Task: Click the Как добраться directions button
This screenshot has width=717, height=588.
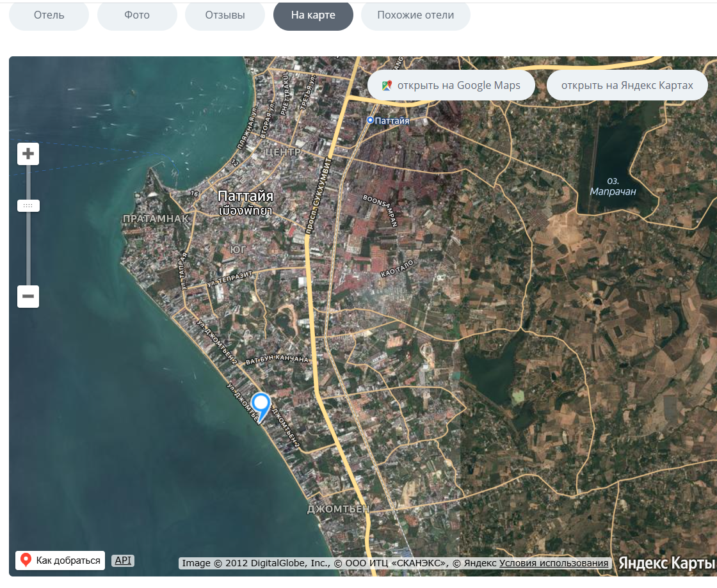Action: point(60,560)
